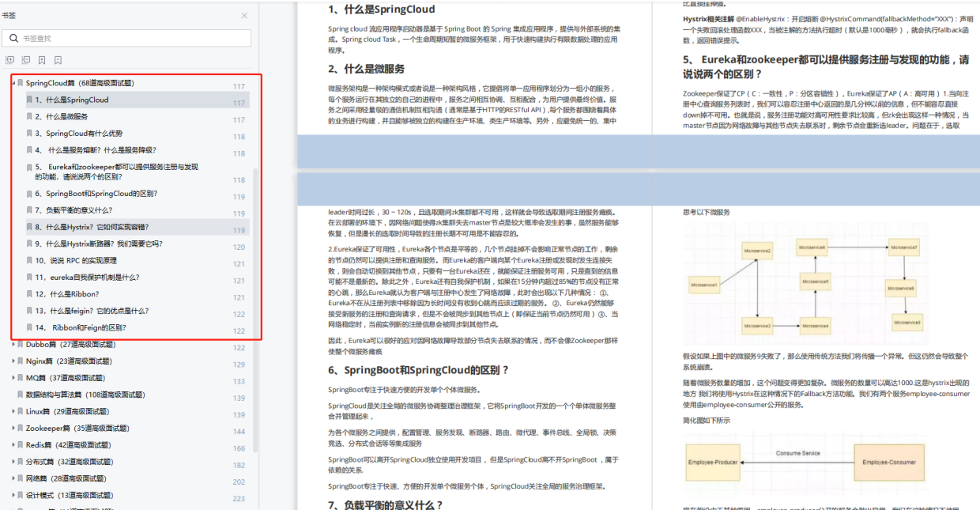Open bookmark 3、SpringCloud有什么优势
The width and height of the screenshot is (980, 510).
click(79, 134)
